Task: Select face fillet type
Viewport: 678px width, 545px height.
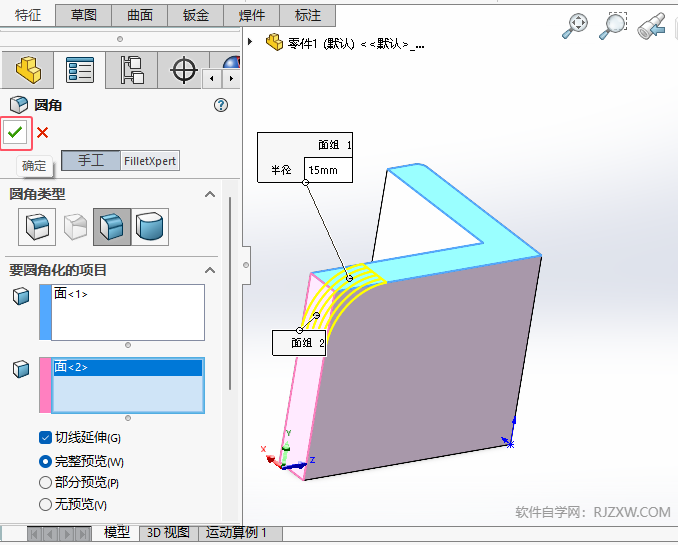Action: (x=112, y=227)
